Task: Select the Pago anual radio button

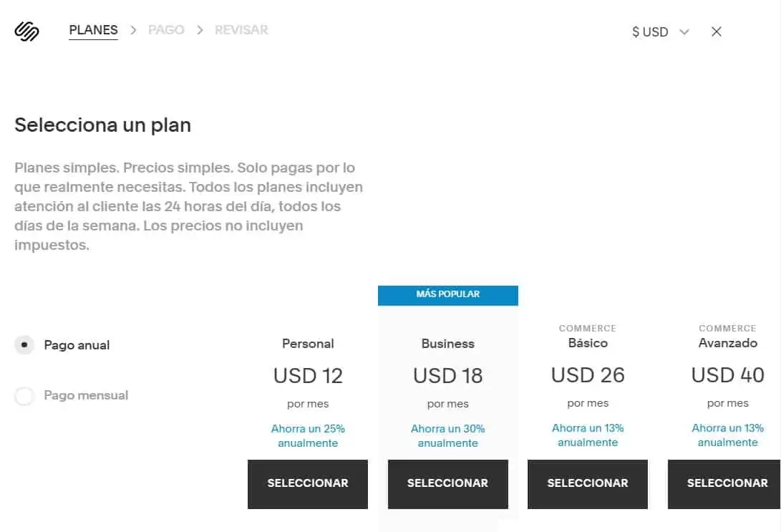Action: click(24, 344)
